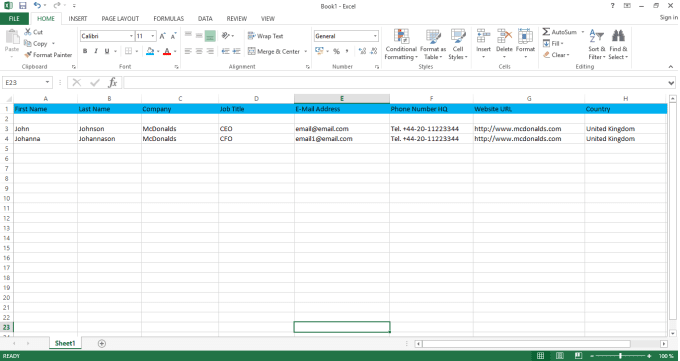Open Fill color dropdown arrow
The height and width of the screenshot is (361, 680).
click(x=158, y=51)
